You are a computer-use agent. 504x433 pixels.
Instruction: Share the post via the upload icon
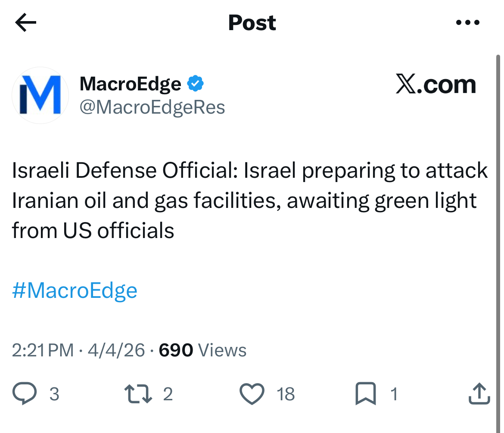click(479, 394)
